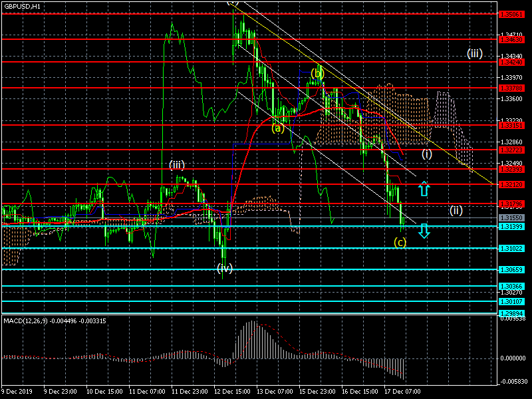Select the 1.30659 cyan price label
Viewport: 532px width, 399px height.
511,270
